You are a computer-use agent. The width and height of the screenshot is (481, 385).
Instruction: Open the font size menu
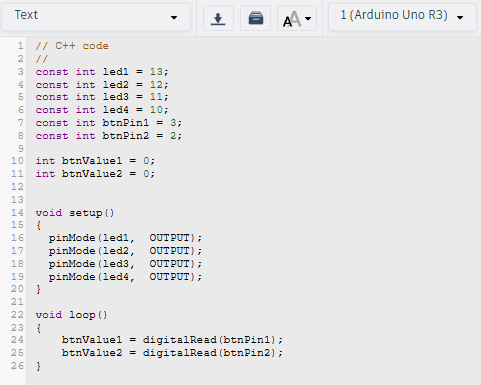[297, 18]
